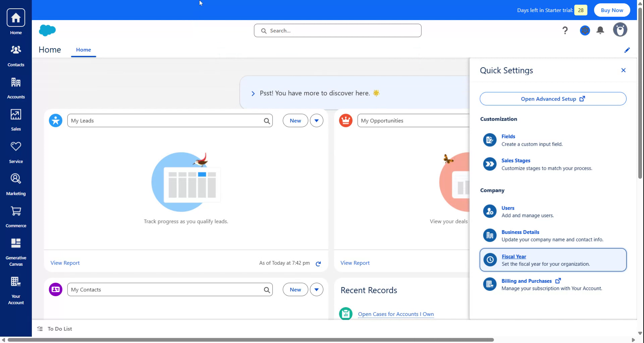Refresh the My Leads report data
Screen dimensions: 644x343
pyautogui.click(x=318, y=264)
